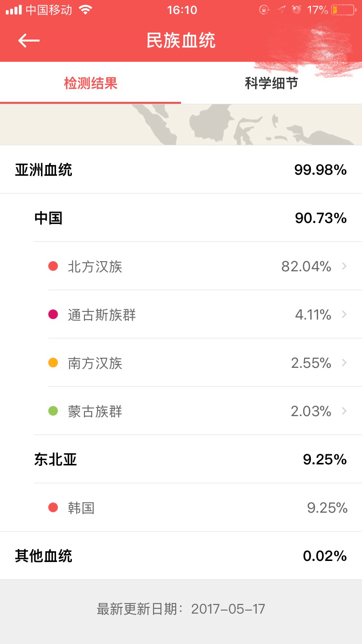Screen dimensions: 362x644
Task: Switch to the 科学细节 tab
Action: coord(271,83)
